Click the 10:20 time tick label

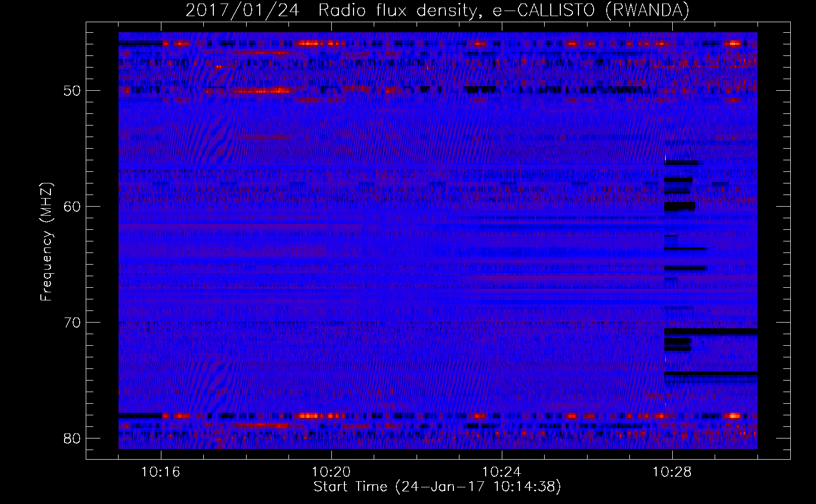pyautogui.click(x=331, y=472)
